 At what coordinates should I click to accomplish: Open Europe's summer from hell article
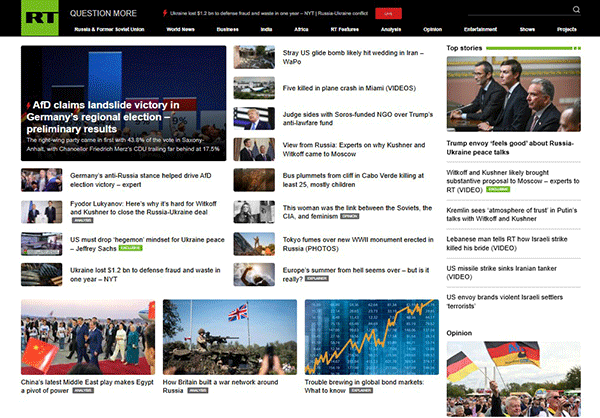[x=356, y=274]
